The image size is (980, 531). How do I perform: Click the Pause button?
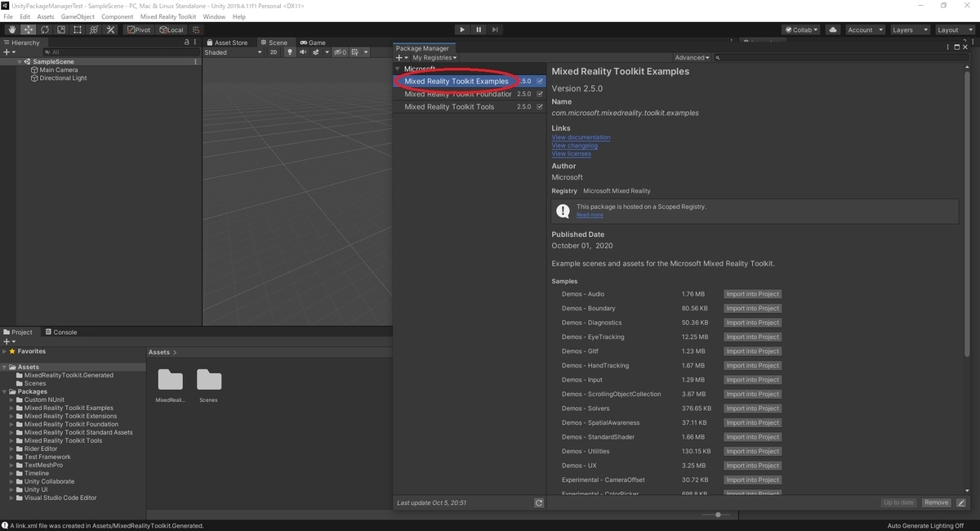(x=479, y=29)
